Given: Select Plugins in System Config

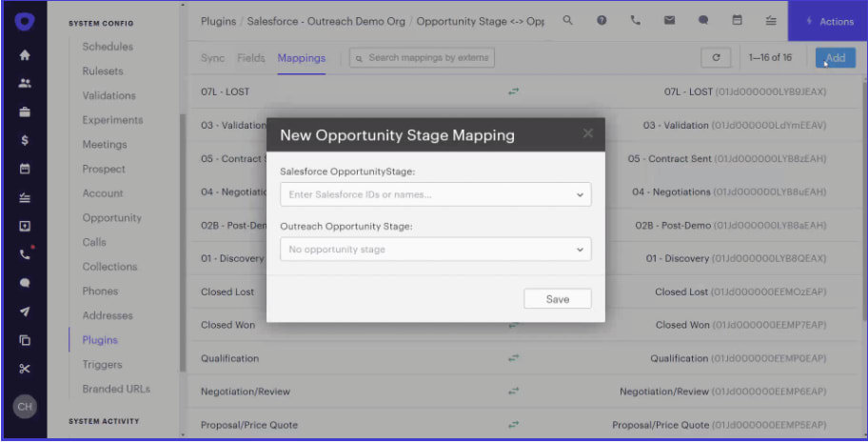Looking at the screenshot, I should click(100, 340).
